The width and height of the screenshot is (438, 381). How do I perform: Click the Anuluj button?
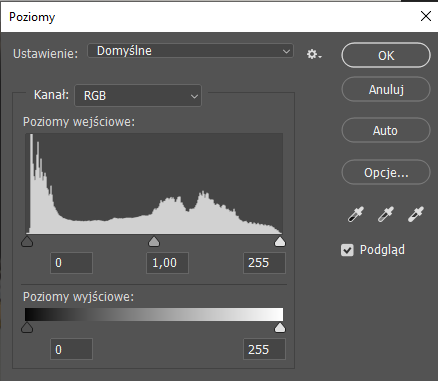pyautogui.click(x=386, y=89)
